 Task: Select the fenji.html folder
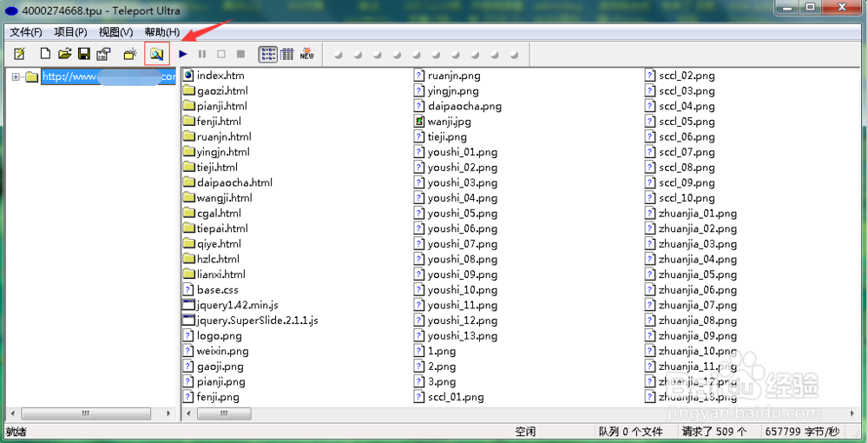point(212,122)
